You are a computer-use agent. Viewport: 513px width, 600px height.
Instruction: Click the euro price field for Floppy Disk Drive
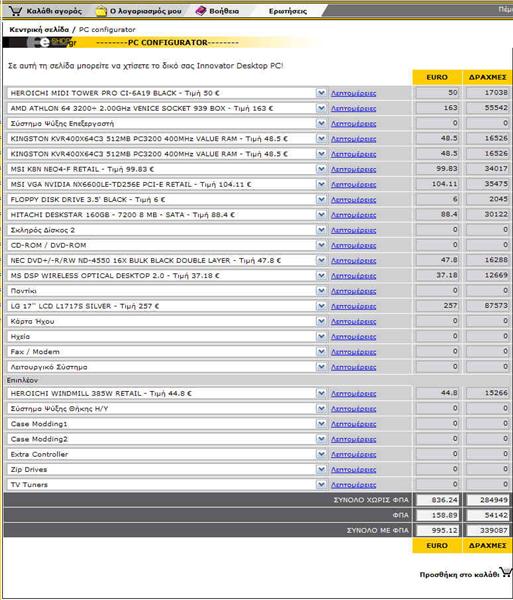(437, 199)
